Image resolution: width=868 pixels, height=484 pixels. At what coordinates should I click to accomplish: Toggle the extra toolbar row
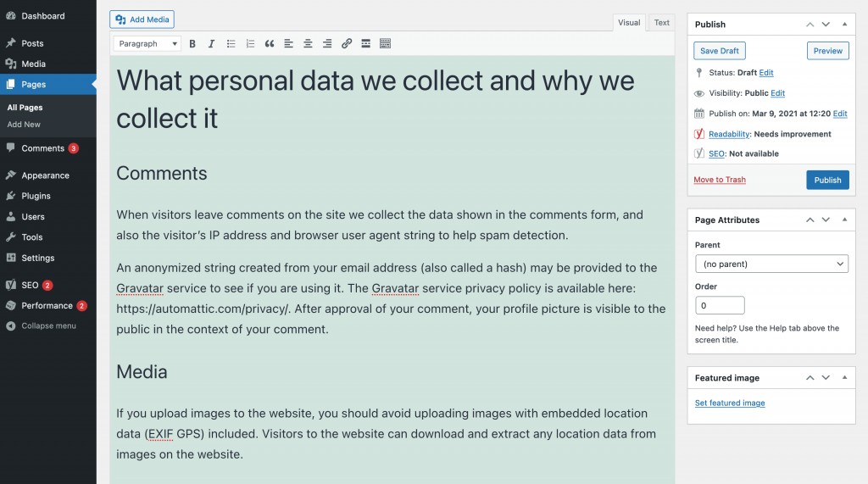point(385,43)
